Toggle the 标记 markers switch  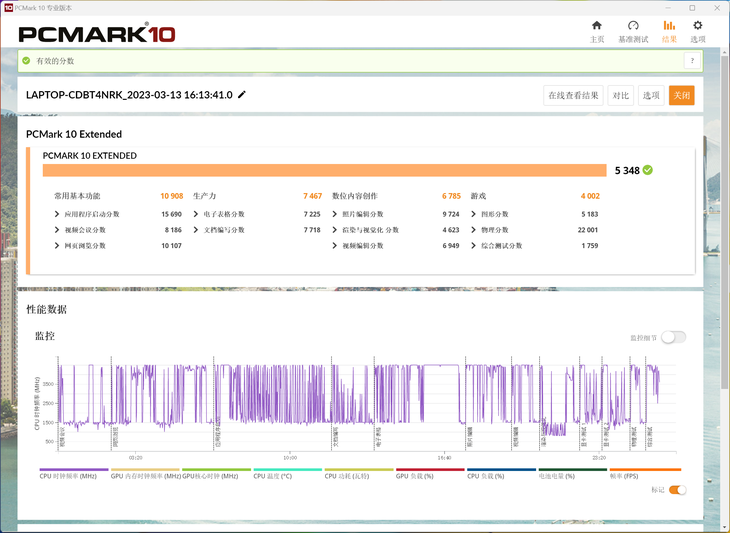coord(677,490)
